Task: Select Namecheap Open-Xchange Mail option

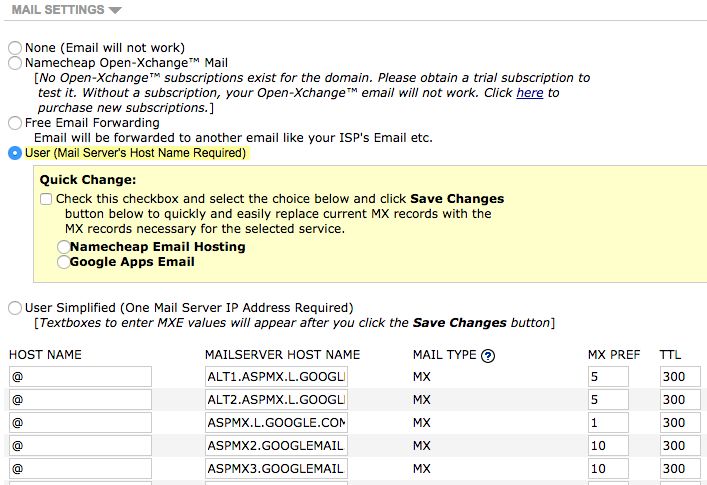Action: coord(15,63)
